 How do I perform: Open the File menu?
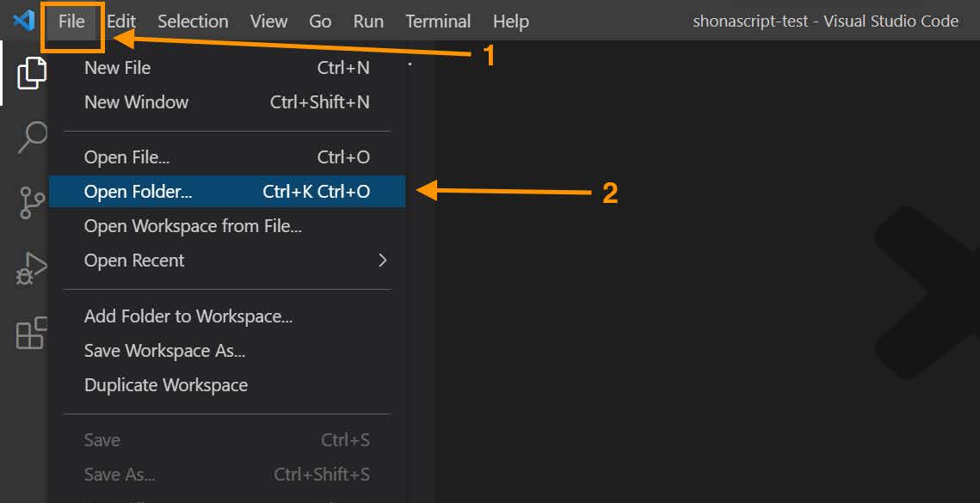[71, 21]
